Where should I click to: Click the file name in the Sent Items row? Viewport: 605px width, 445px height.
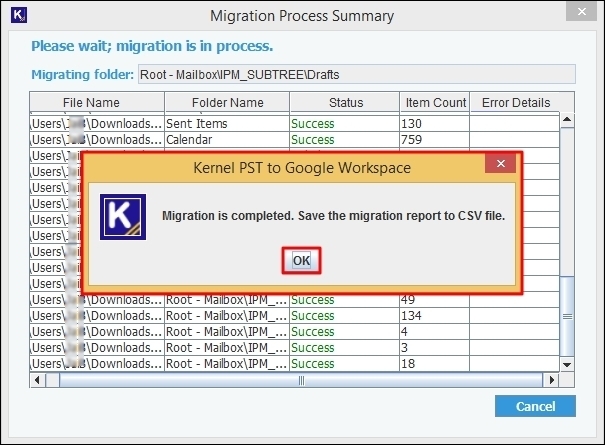pos(97,124)
